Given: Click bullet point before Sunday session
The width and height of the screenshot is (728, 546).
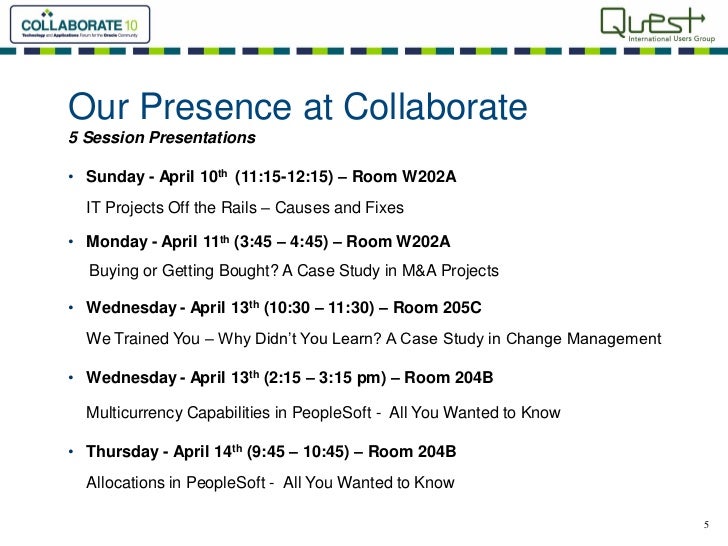Looking at the screenshot, I should tap(71, 178).
